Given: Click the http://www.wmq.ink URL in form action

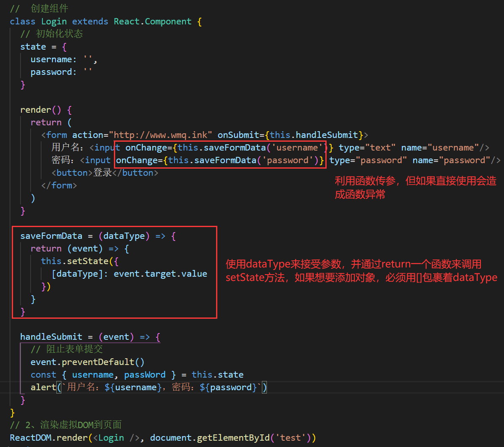Looking at the screenshot, I should coord(161,135).
